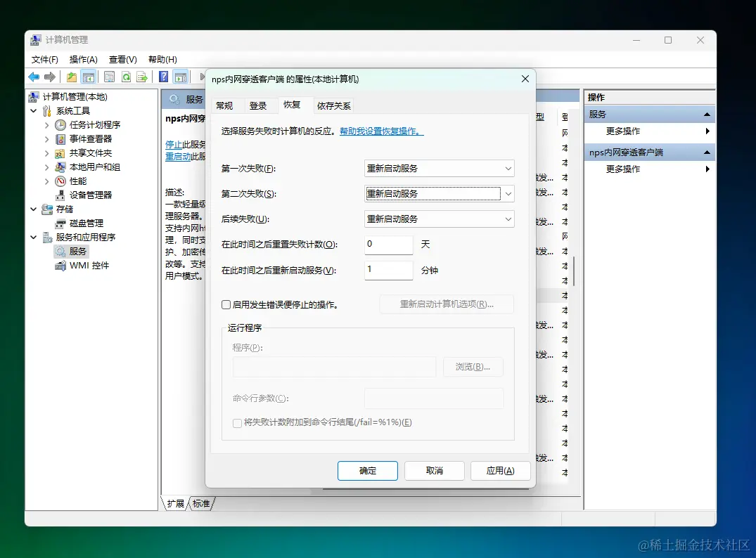Click the Forward arrow toolbar icon
Viewport: 756px width, 558px height.
(50, 77)
